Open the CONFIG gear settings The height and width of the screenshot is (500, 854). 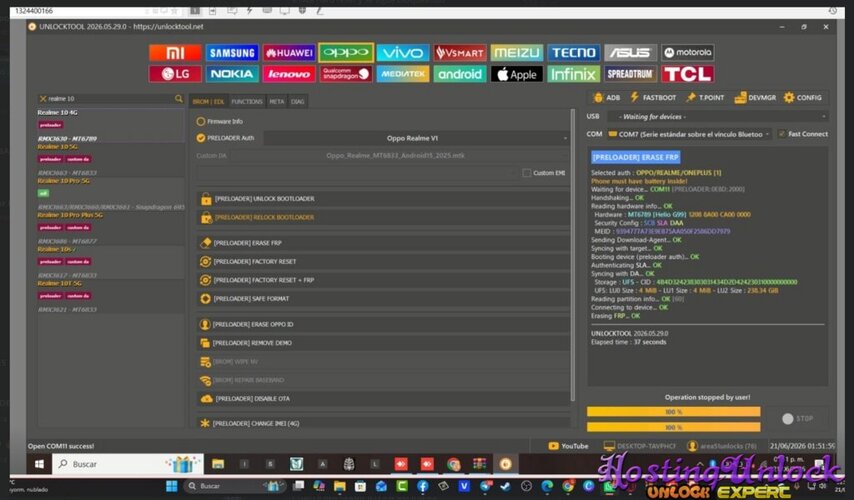coord(802,97)
